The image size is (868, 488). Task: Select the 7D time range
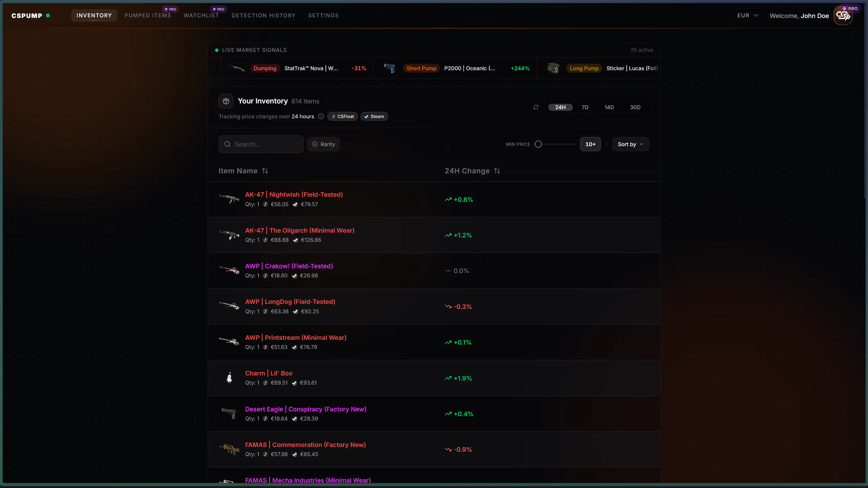585,107
